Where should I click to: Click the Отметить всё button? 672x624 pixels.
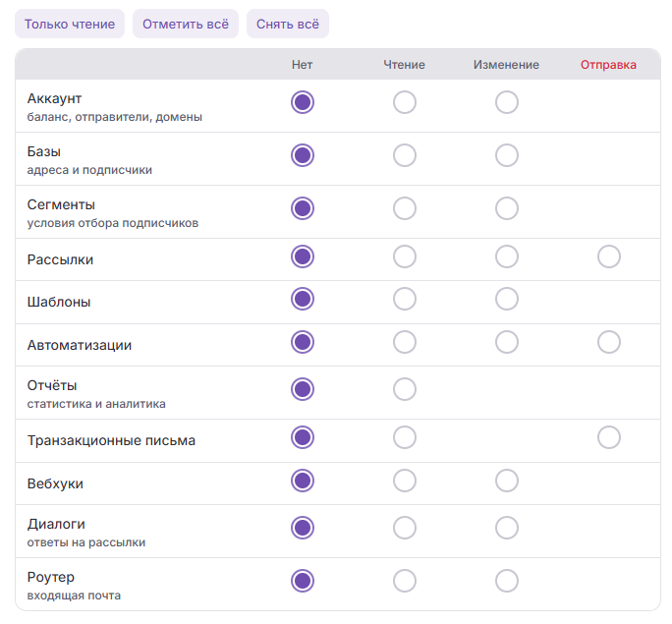coord(186,24)
